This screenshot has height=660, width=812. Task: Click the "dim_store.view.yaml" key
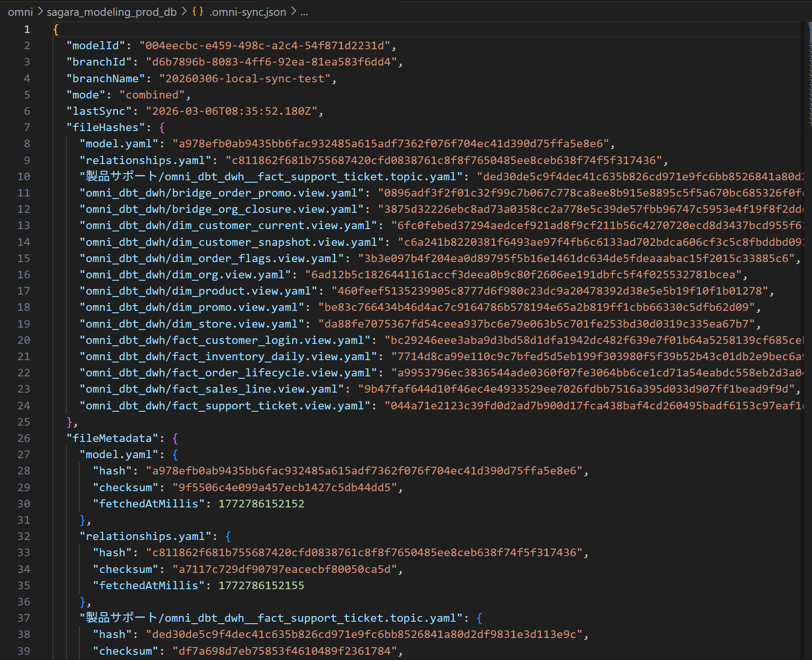[x=192, y=324]
